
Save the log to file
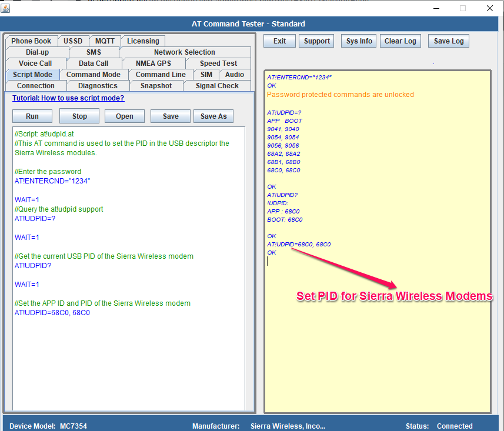(x=449, y=41)
